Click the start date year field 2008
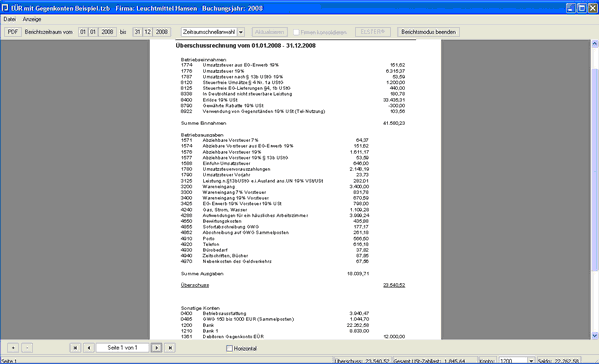 (x=107, y=32)
